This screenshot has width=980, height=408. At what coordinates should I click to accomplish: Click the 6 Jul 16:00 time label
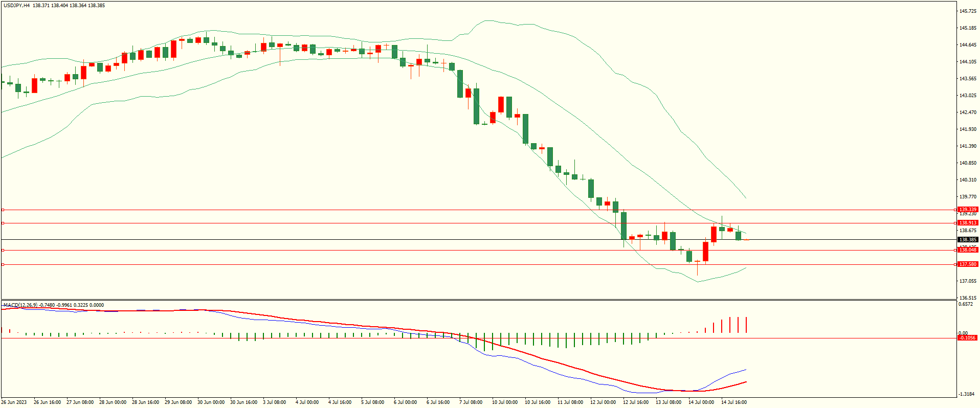point(438,402)
